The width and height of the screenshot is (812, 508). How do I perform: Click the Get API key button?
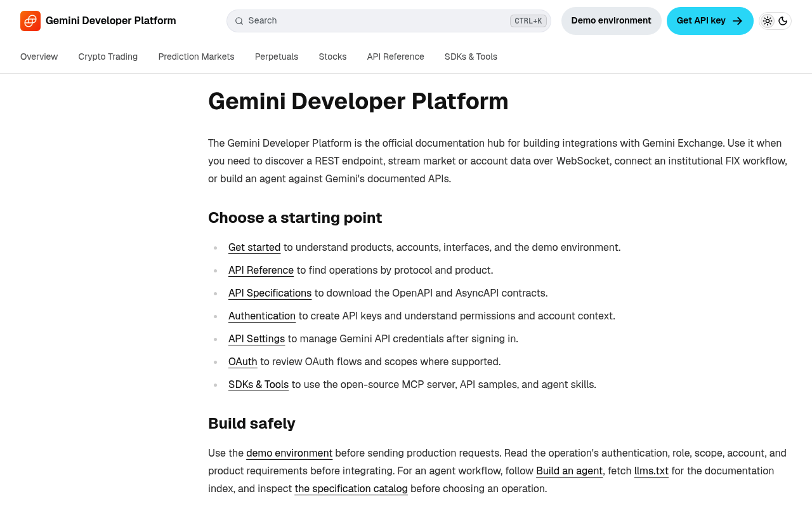coord(710,21)
